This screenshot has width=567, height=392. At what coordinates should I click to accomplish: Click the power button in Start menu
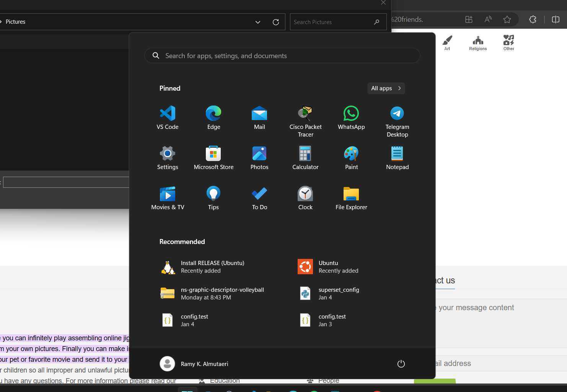click(x=401, y=364)
